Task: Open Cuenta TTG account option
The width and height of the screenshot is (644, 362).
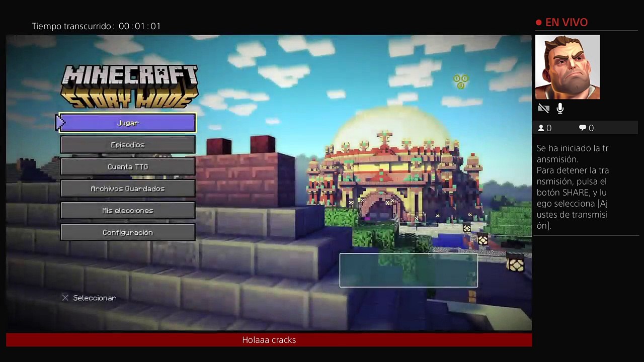Action: click(128, 167)
